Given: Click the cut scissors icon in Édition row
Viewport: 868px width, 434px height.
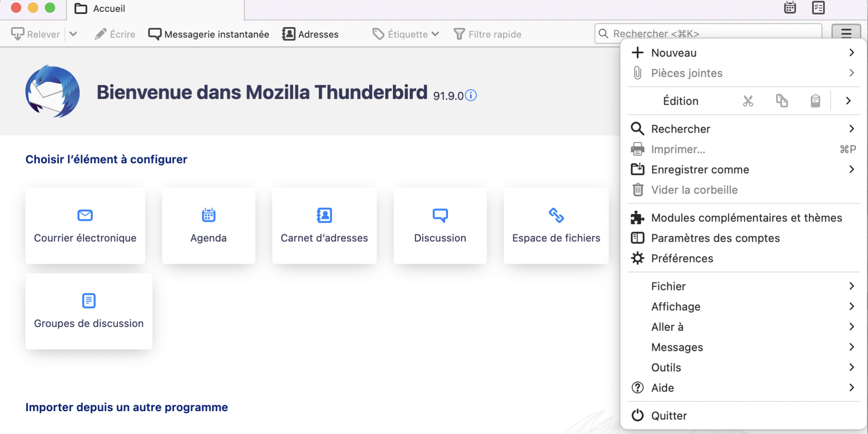Looking at the screenshot, I should [748, 101].
